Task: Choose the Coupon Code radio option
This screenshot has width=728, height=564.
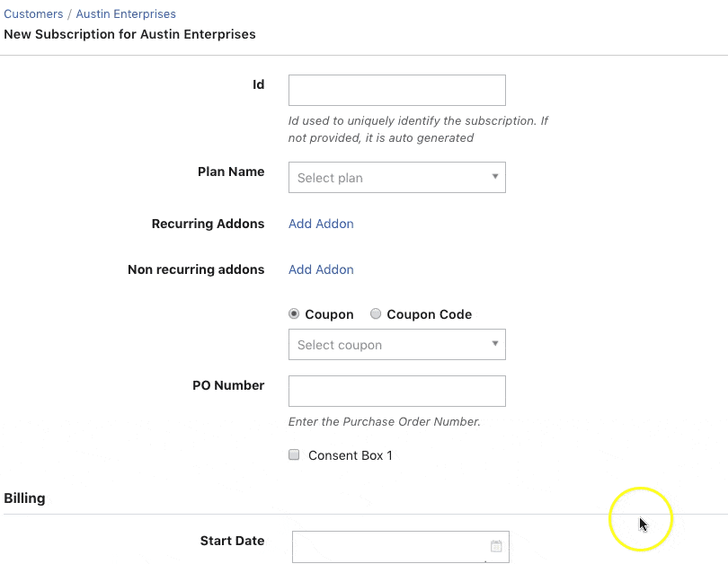Action: click(x=376, y=314)
